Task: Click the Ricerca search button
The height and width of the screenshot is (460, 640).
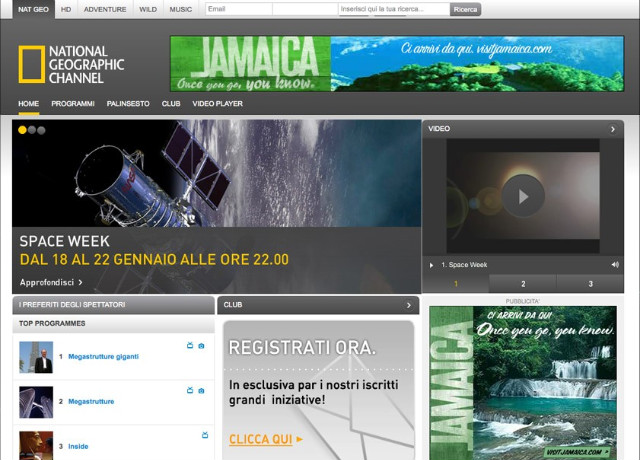Action: tap(465, 9)
